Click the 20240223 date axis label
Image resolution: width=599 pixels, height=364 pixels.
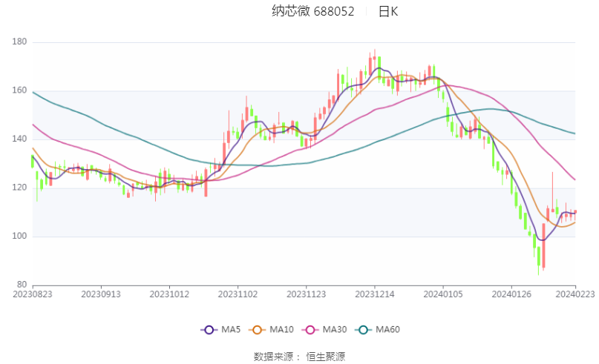click(x=575, y=294)
